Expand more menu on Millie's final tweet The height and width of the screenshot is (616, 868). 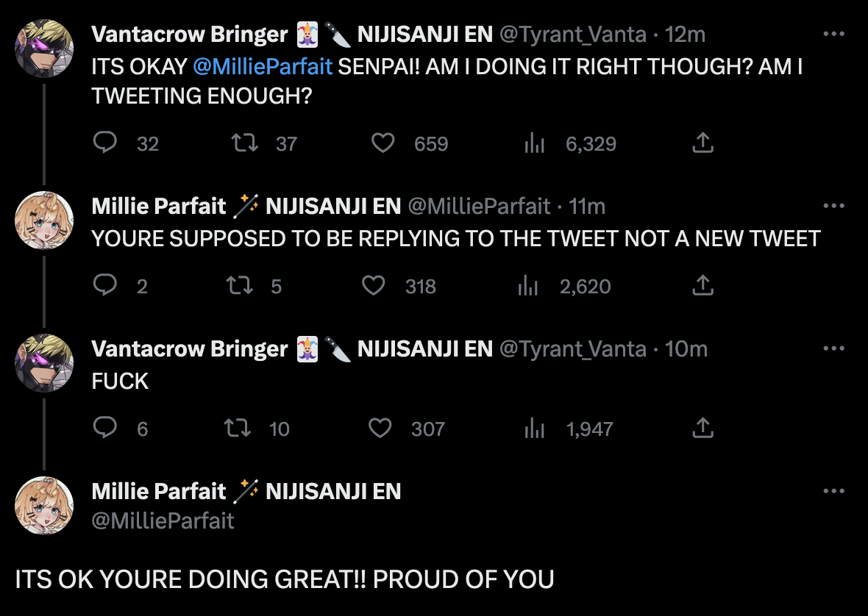[x=833, y=491]
